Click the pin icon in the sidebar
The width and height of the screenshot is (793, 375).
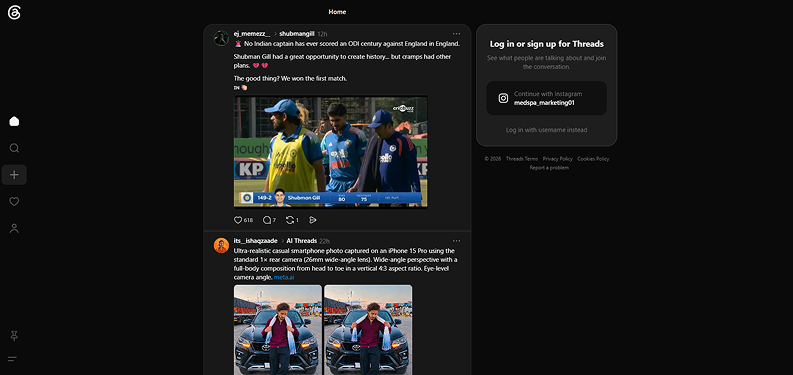[x=14, y=336]
